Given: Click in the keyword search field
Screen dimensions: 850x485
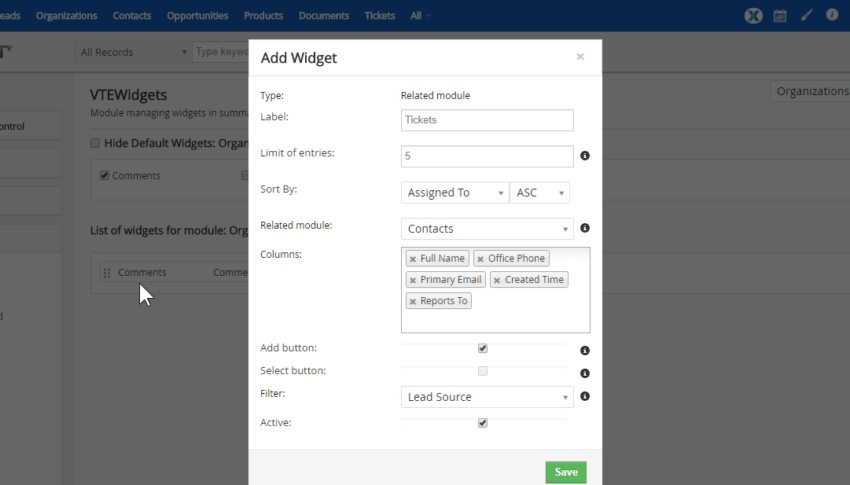Looking at the screenshot, I should coord(221,52).
